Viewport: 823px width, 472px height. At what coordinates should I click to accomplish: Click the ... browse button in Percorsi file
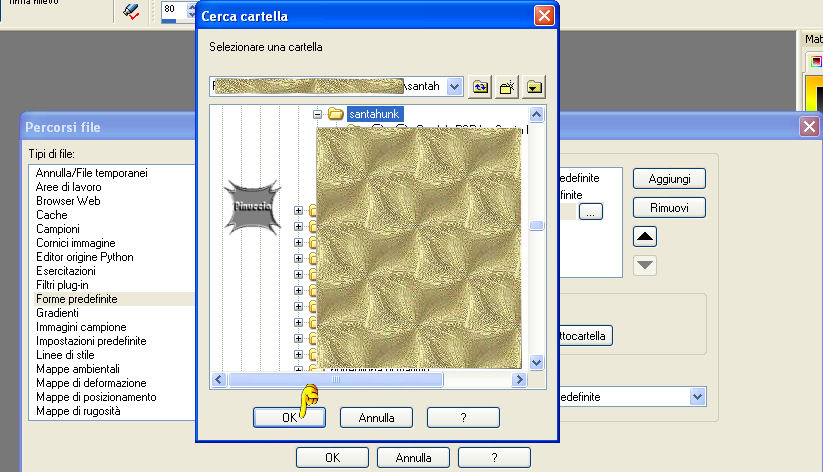point(590,212)
